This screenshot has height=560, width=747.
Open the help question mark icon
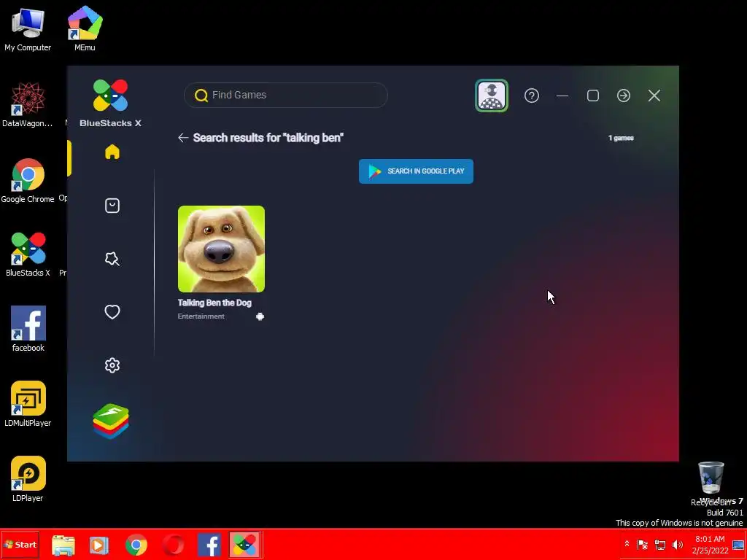click(532, 96)
